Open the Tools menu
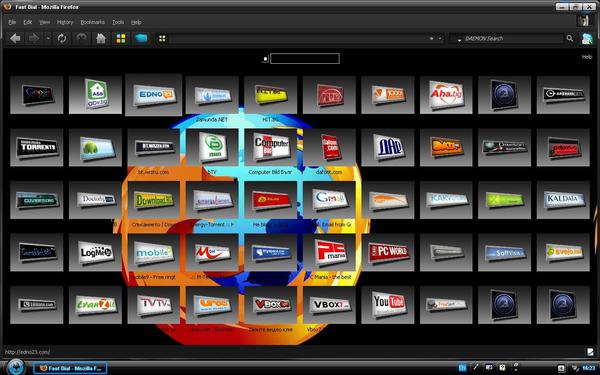Viewport: 600px width, 375px height. 118,22
